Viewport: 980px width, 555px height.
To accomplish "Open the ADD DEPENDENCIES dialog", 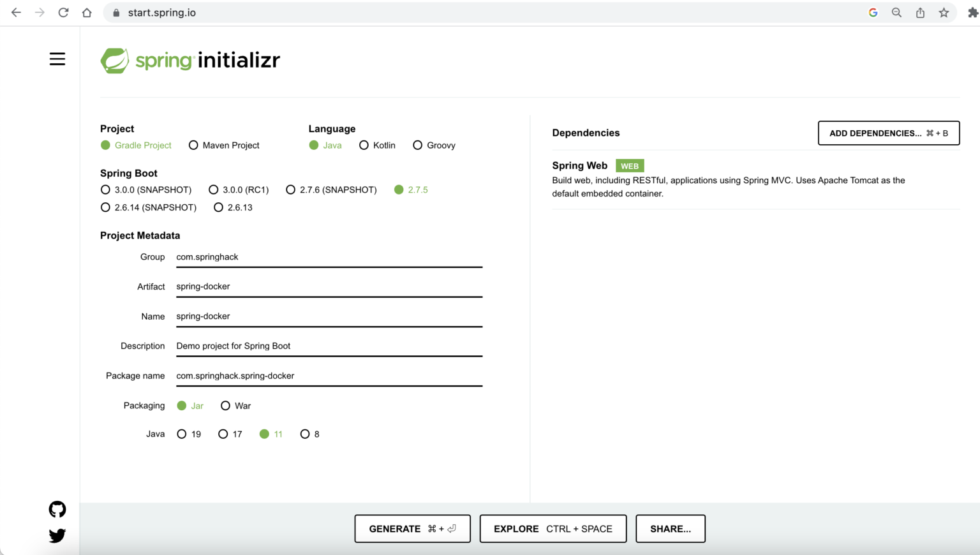I will coord(888,133).
